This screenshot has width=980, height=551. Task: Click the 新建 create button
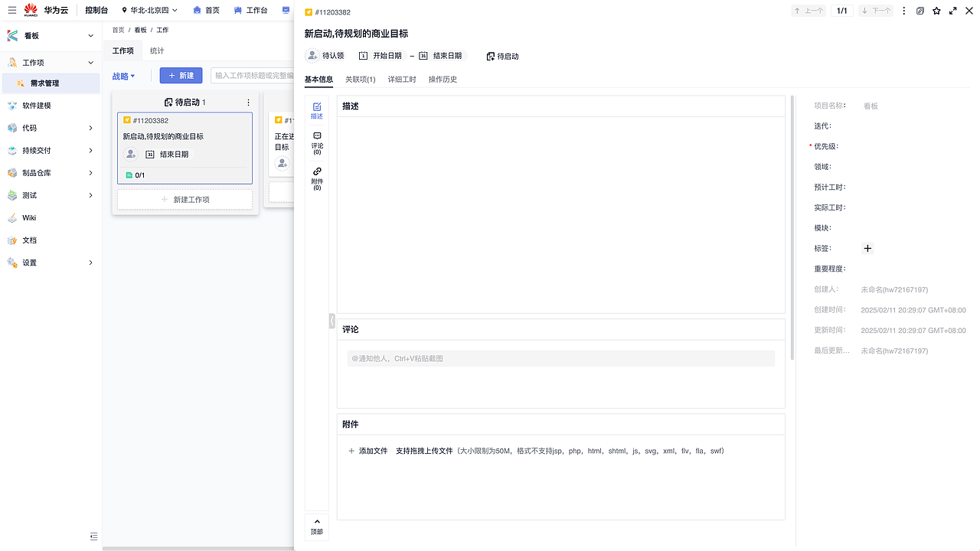tap(181, 76)
